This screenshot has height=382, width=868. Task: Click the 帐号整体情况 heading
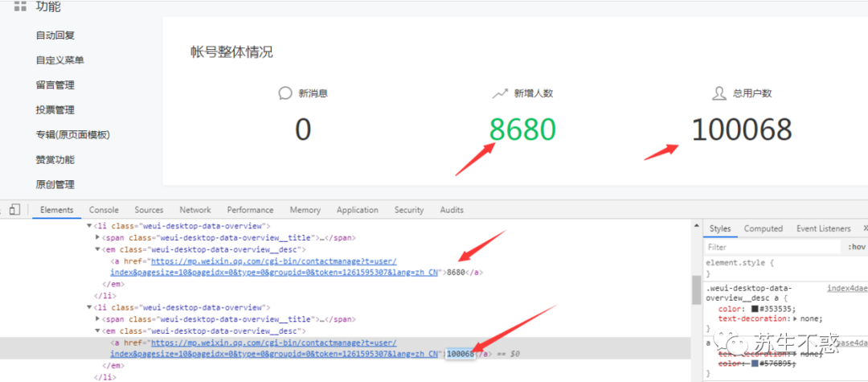[231, 52]
